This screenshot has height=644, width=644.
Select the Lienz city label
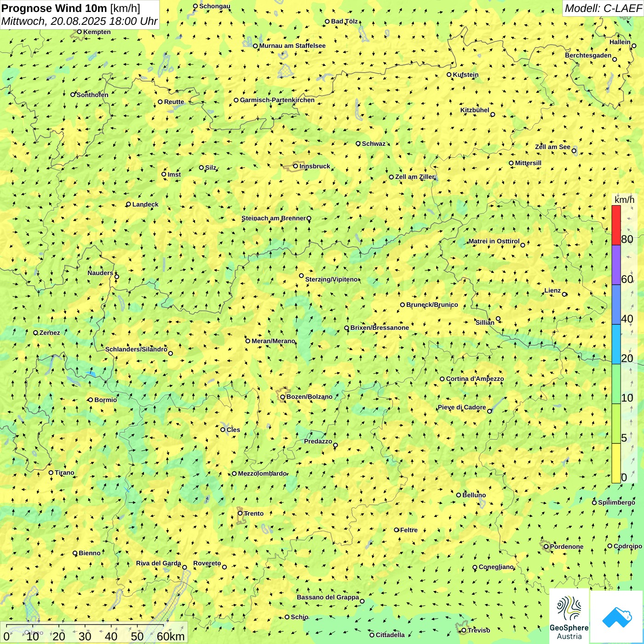(552, 290)
